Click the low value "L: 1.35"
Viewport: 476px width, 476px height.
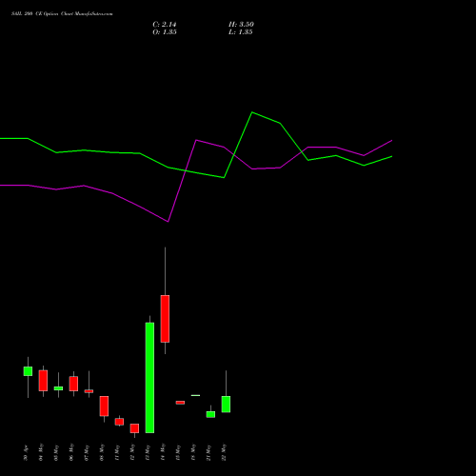(241, 32)
